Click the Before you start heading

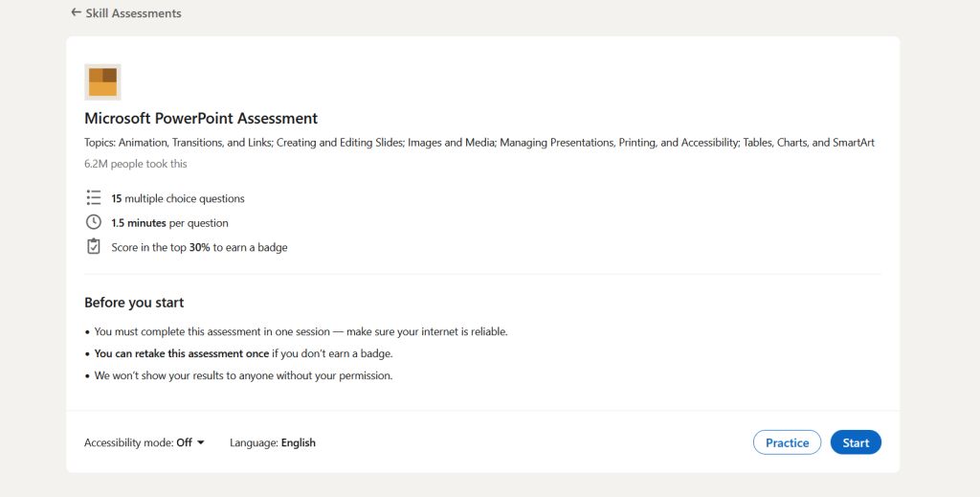(x=134, y=303)
